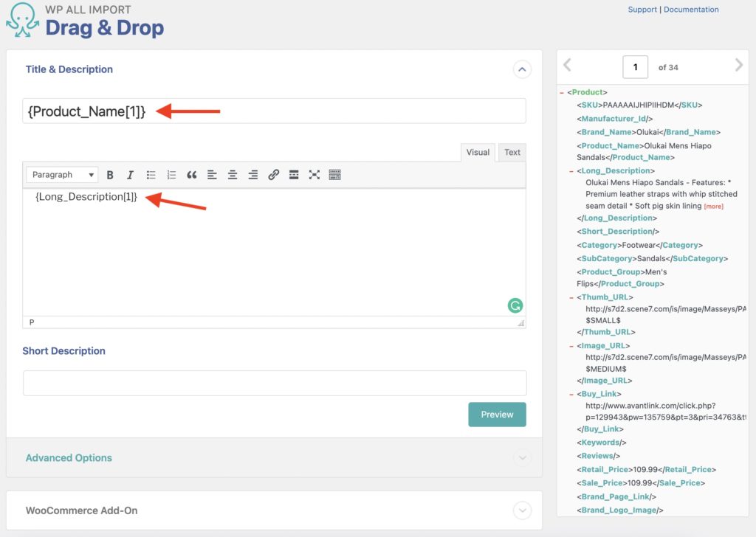Viewport: 756px width, 537px height.
Task: Insert a numbered list
Action: 171,175
